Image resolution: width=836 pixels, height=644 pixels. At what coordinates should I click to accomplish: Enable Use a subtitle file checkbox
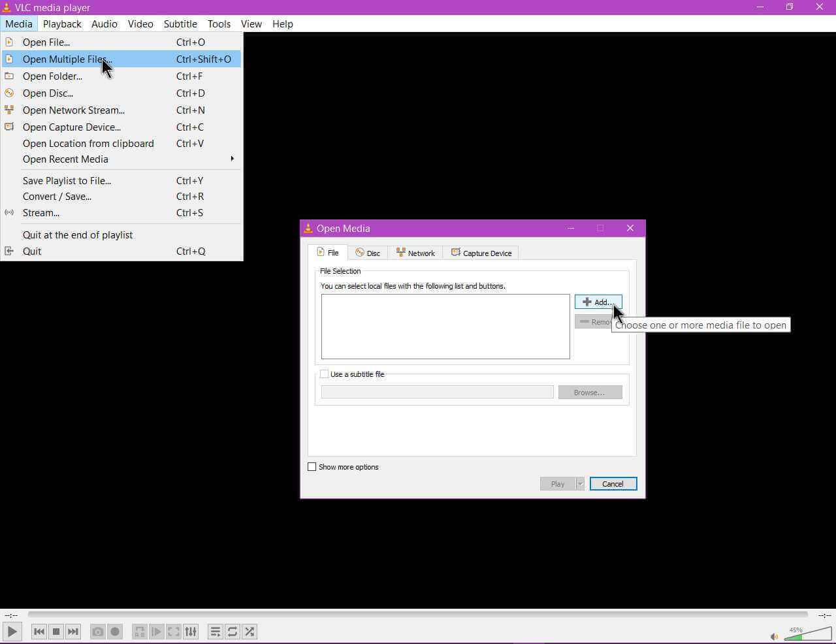point(324,374)
